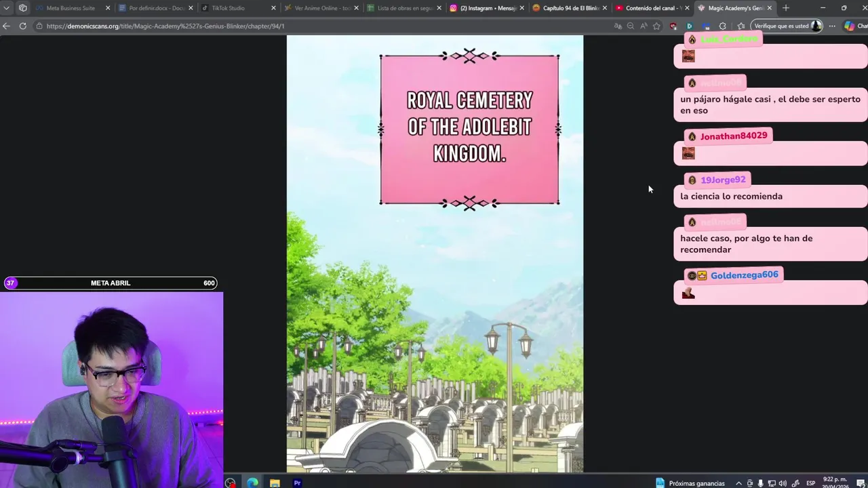Open the notifications icon in taskbar
The width and height of the screenshot is (868, 488).
(x=860, y=483)
